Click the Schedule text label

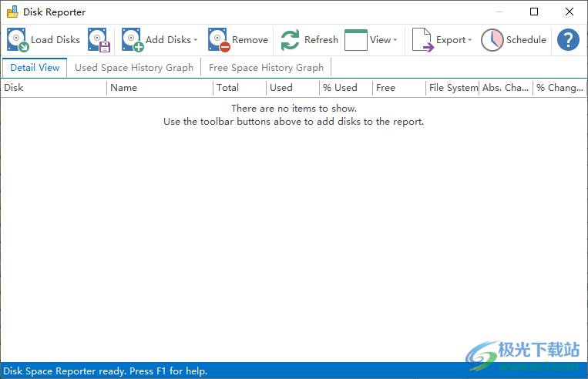(526, 40)
